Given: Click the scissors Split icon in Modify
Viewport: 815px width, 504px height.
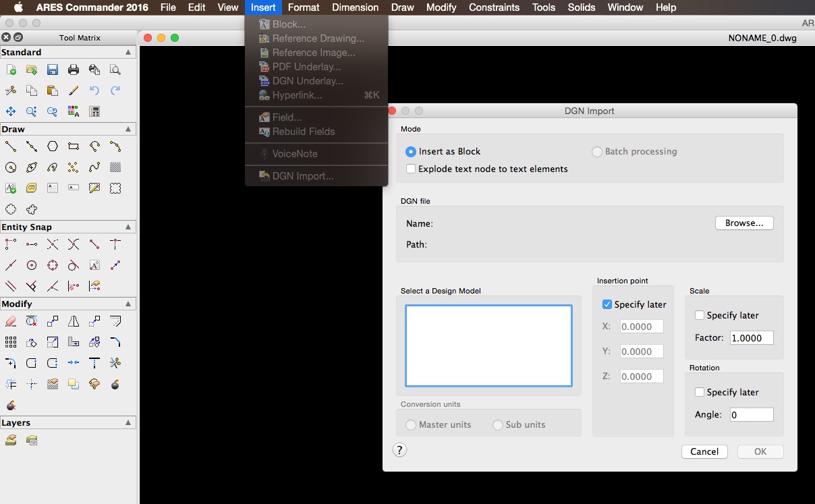Looking at the screenshot, I should point(115,363).
